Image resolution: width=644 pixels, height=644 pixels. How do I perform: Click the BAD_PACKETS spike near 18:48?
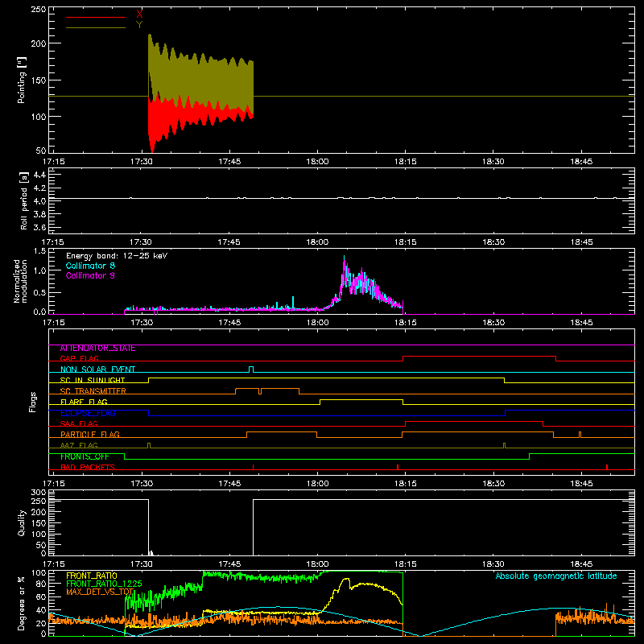(607, 467)
